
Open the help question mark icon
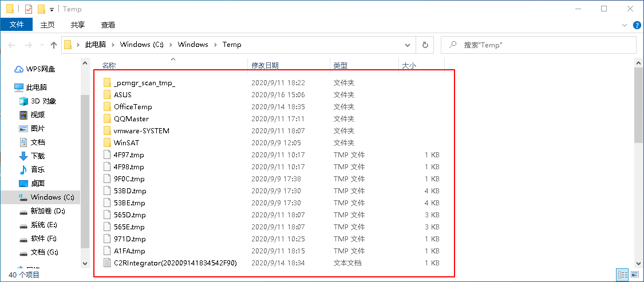636,25
